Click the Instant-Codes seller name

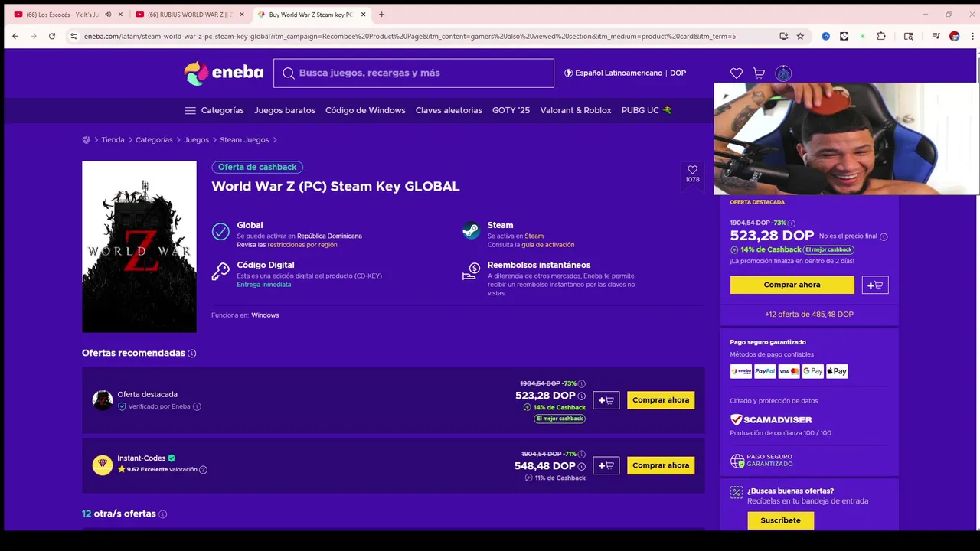(141, 458)
